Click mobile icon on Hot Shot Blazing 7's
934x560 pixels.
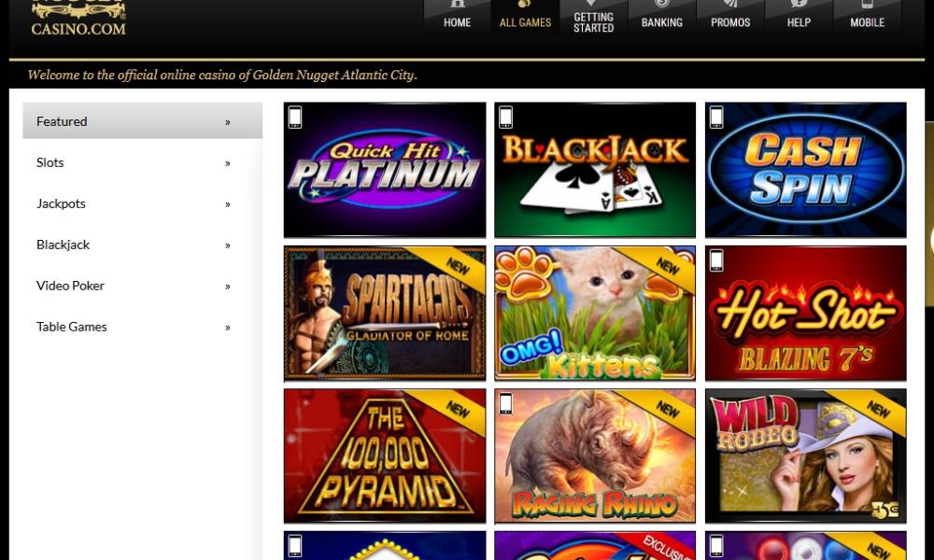click(716, 260)
